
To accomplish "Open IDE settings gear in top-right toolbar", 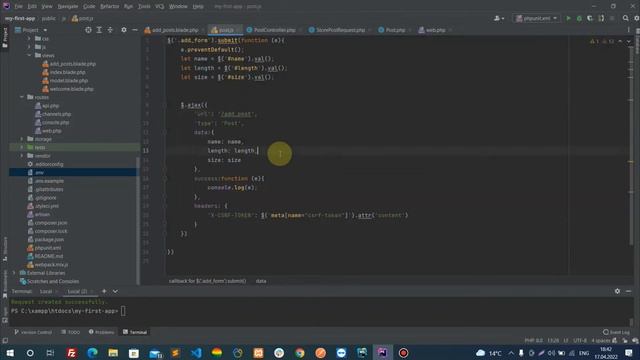I will pos(636,18).
